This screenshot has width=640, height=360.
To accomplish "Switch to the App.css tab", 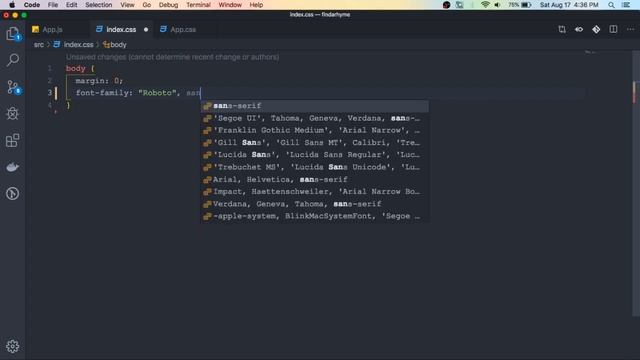I will (x=183, y=29).
